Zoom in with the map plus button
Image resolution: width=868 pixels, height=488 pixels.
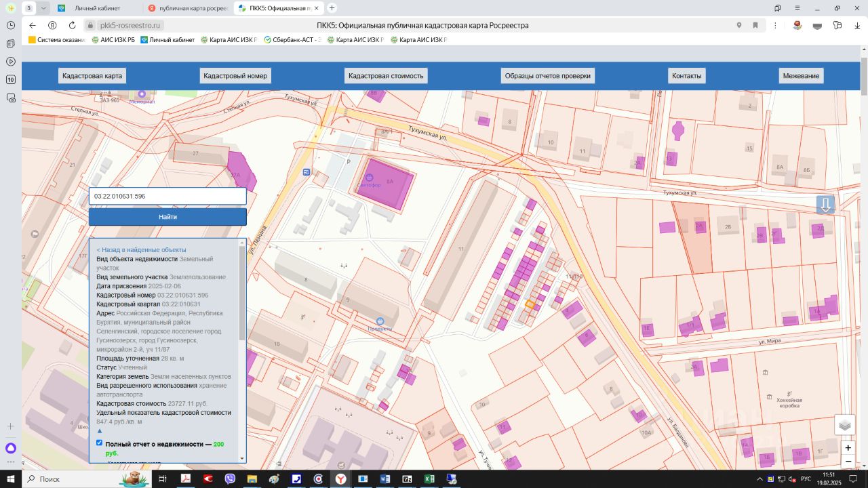[848, 448]
